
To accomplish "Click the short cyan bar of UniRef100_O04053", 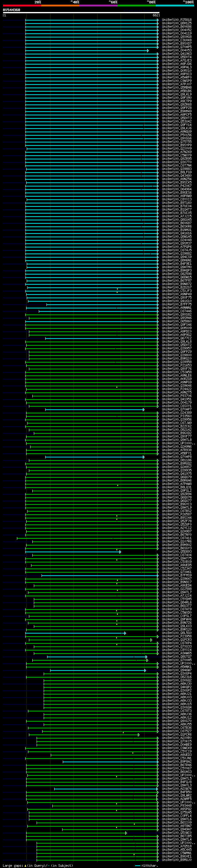I will tap(87, 50).
